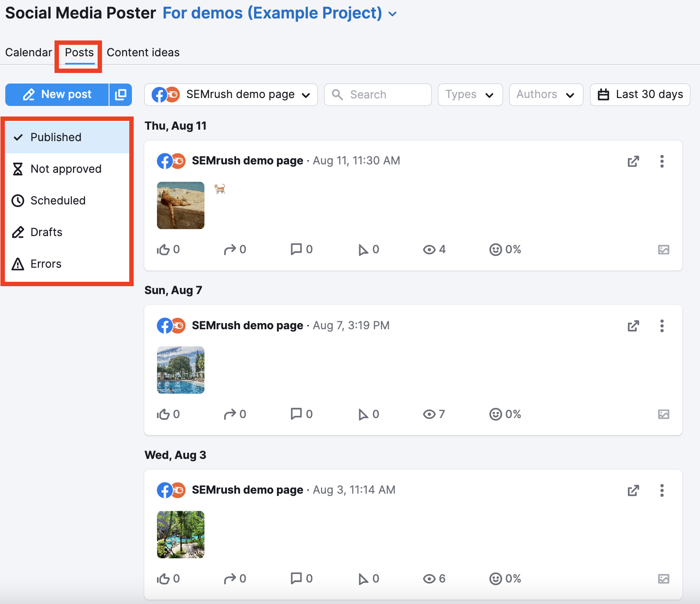Screen dimensions: 700x604
Task: Switch to the Content ideas tab
Action: click(143, 52)
